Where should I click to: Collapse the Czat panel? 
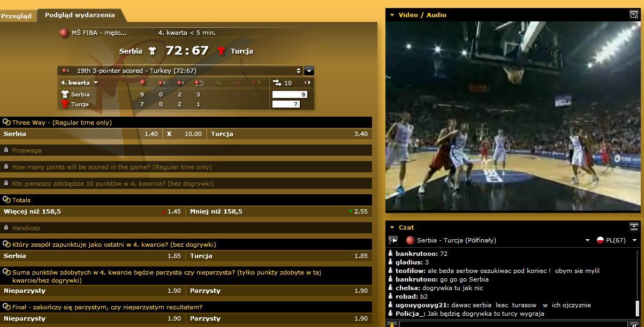(392, 227)
